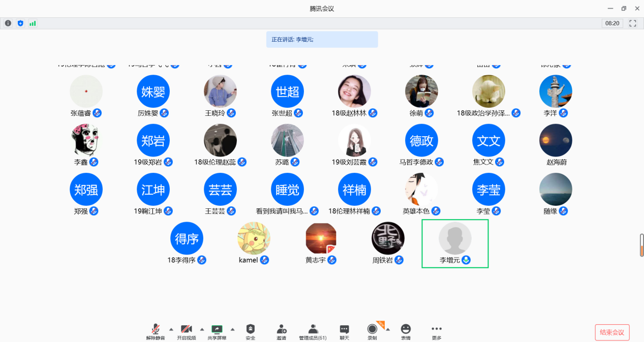Select the speaking participant 李增元 tile
Screen dimensions: 644x342
[x=455, y=243]
